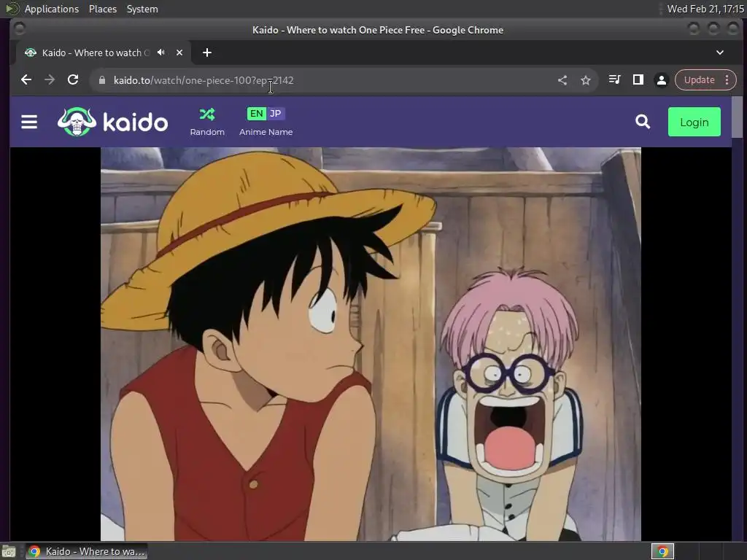Image resolution: width=747 pixels, height=560 pixels.
Task: Open the Kaido hamburger sidebar menu
Action: (29, 122)
